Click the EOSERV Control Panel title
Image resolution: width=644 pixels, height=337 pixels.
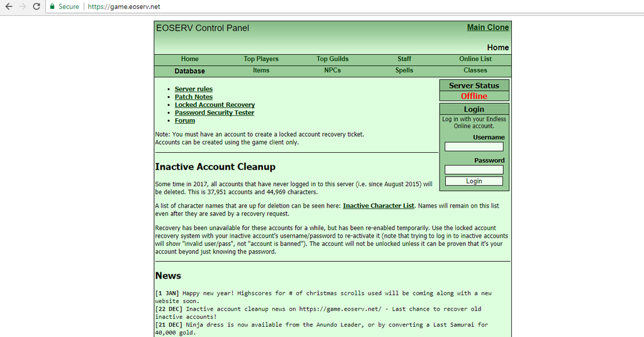click(203, 28)
